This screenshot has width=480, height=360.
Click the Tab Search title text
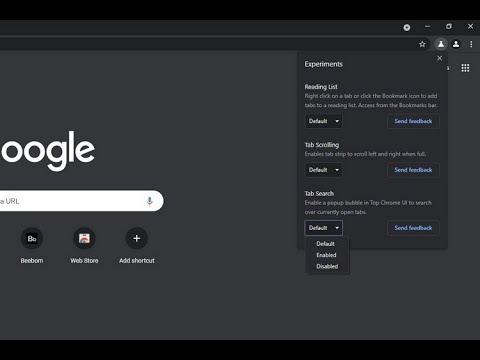(319, 193)
